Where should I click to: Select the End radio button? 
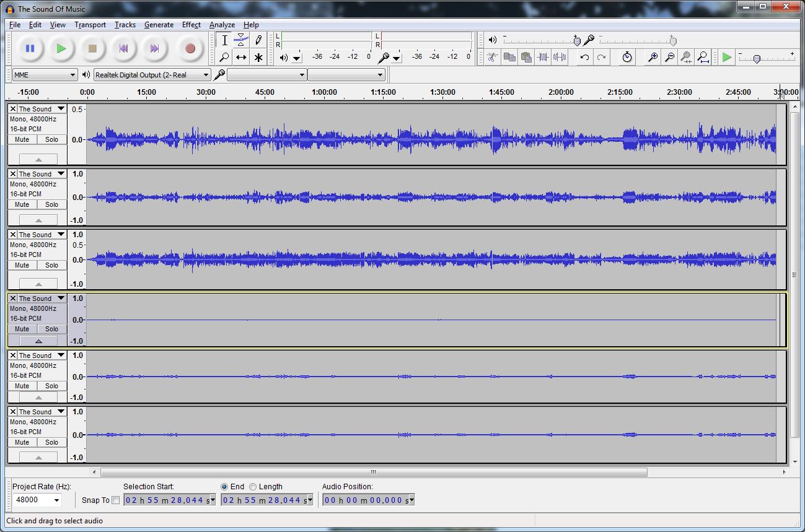coord(224,487)
